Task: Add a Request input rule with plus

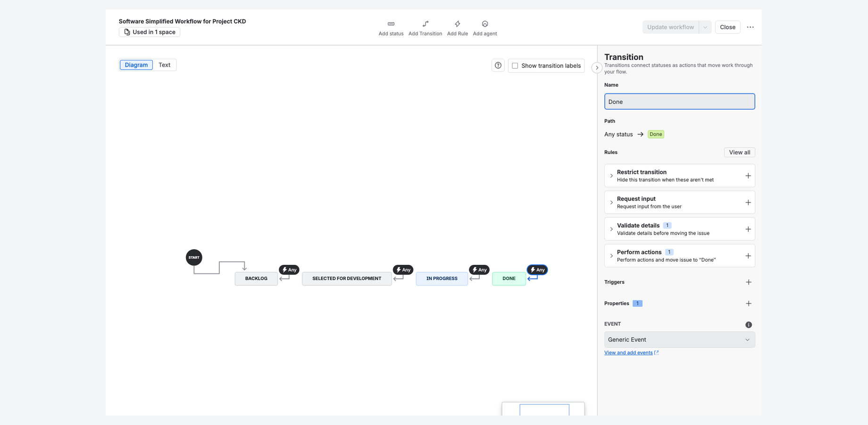Action: click(x=748, y=203)
